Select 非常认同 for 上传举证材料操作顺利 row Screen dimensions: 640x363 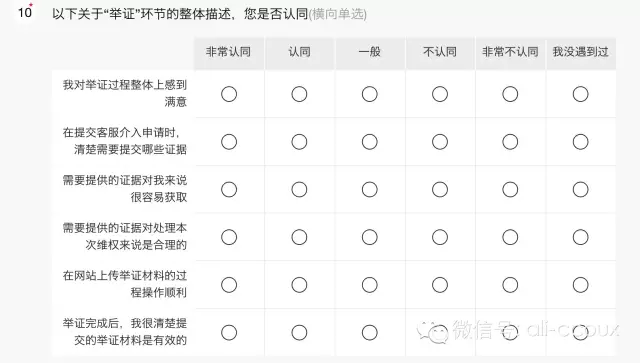pos(229,285)
